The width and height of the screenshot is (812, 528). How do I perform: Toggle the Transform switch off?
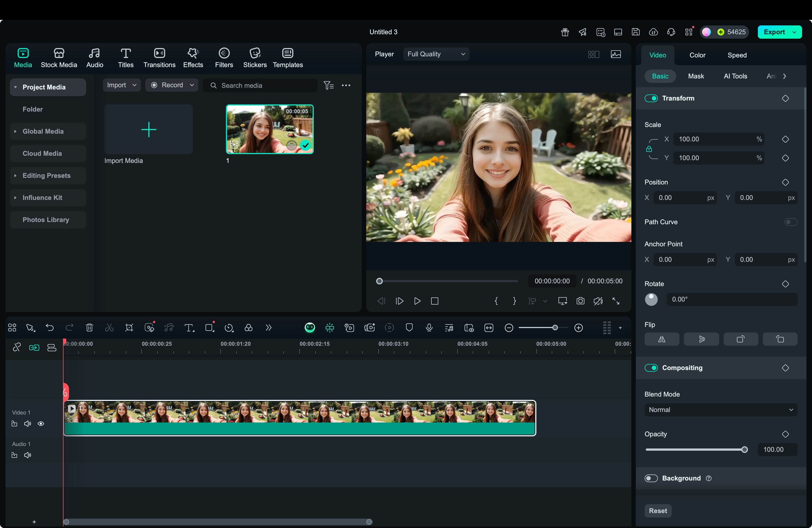pos(651,98)
